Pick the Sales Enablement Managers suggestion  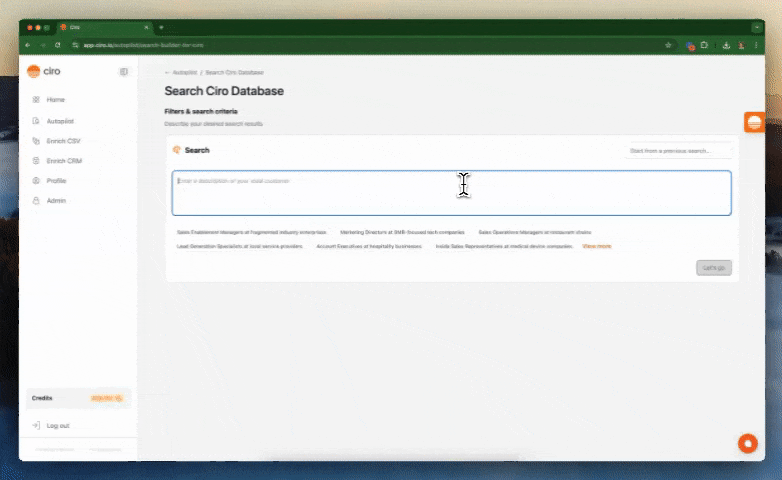click(x=251, y=233)
